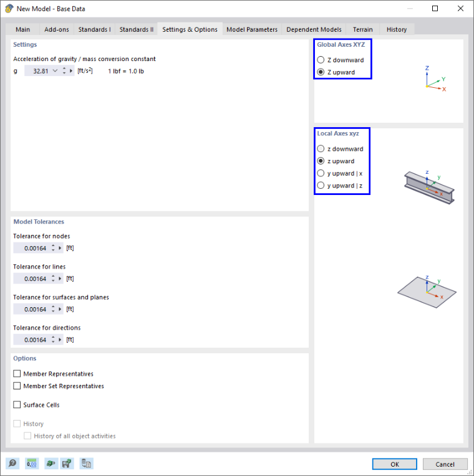Go to the Dependent Models tab
The image size is (474, 476).
click(314, 29)
